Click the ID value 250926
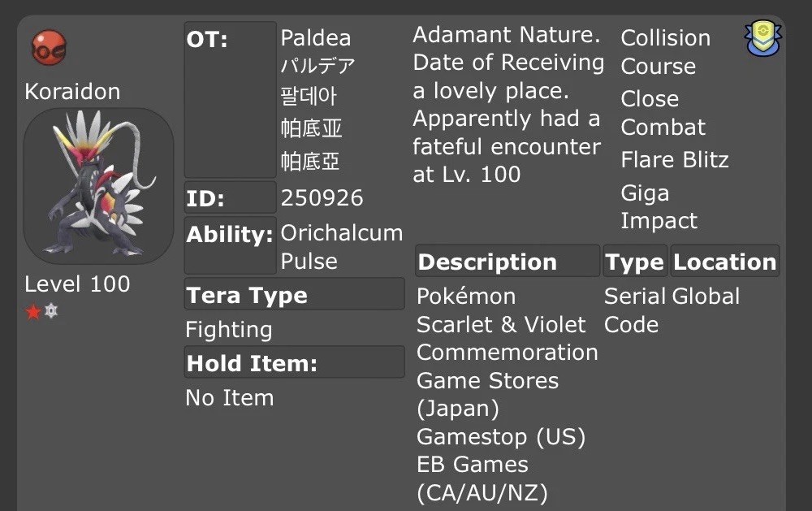 pyautogui.click(x=322, y=197)
